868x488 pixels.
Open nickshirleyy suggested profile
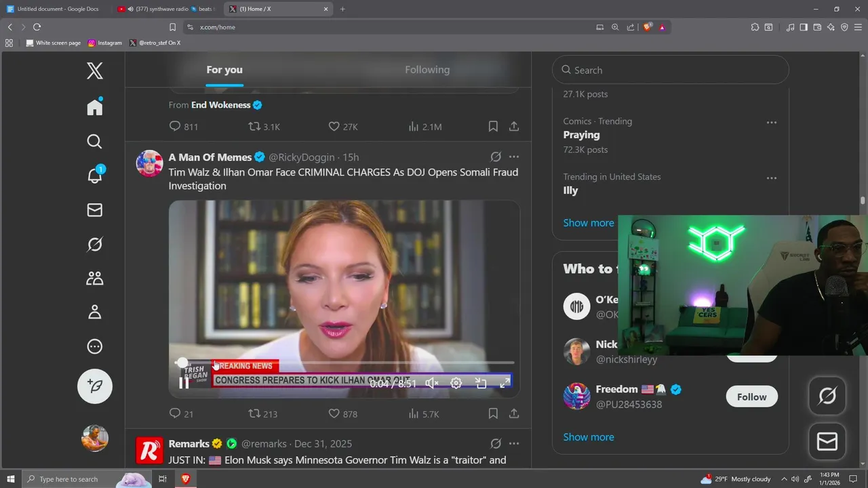[x=627, y=359]
